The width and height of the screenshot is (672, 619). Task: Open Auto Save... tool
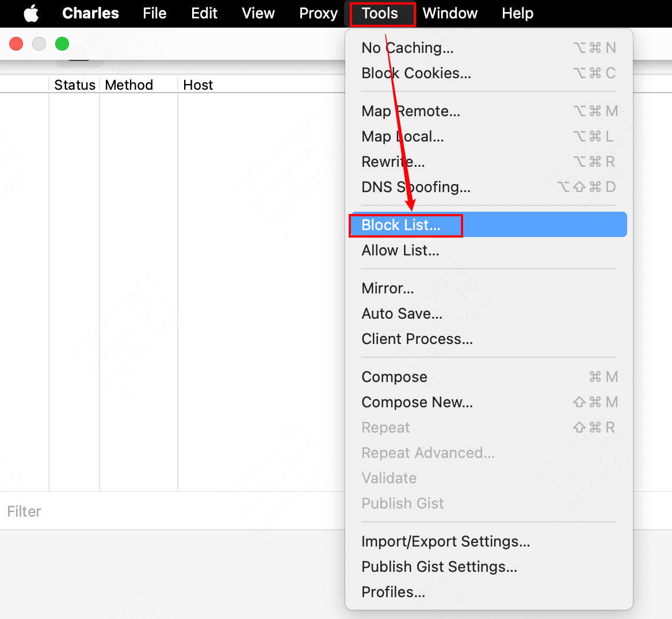click(488, 314)
